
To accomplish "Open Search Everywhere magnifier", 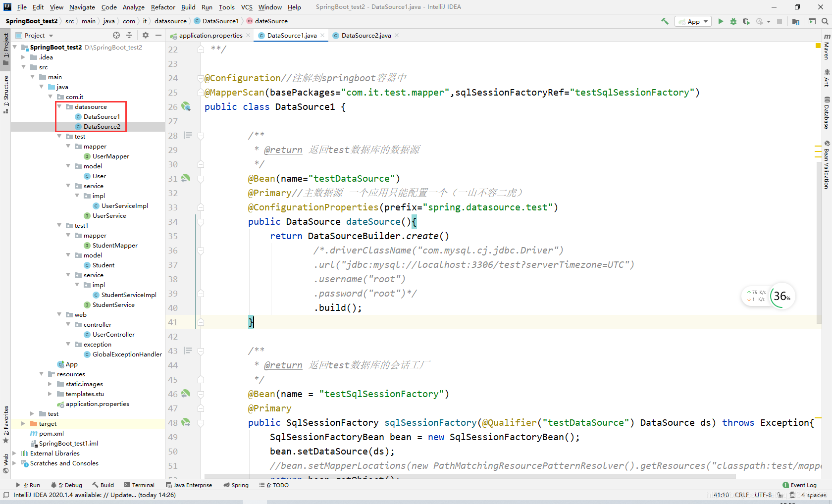I will (825, 21).
